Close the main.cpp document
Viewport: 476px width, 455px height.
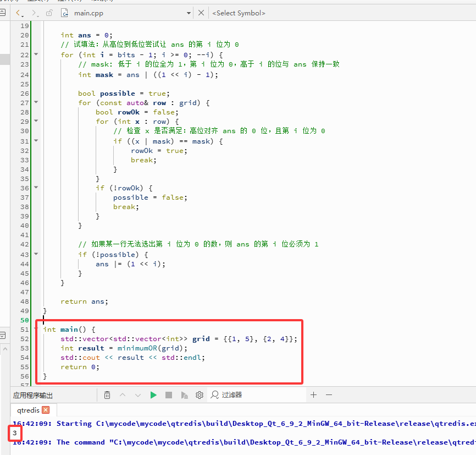tap(201, 13)
